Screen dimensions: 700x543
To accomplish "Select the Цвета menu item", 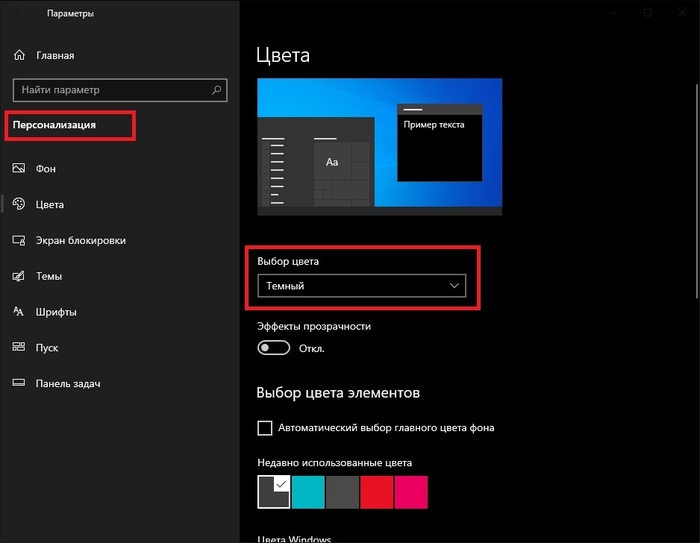I will pos(50,204).
